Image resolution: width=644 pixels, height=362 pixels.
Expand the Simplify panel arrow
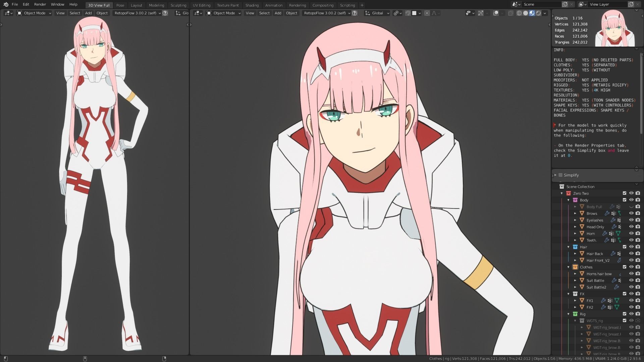(555, 175)
